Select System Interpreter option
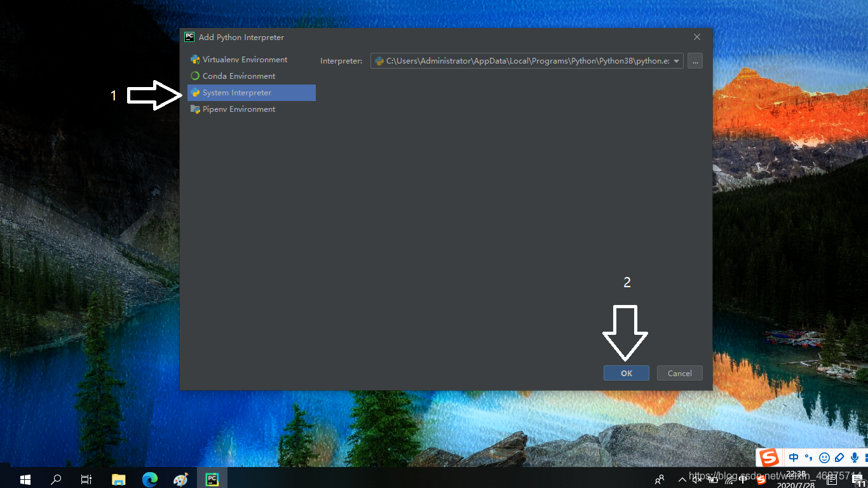 point(252,93)
